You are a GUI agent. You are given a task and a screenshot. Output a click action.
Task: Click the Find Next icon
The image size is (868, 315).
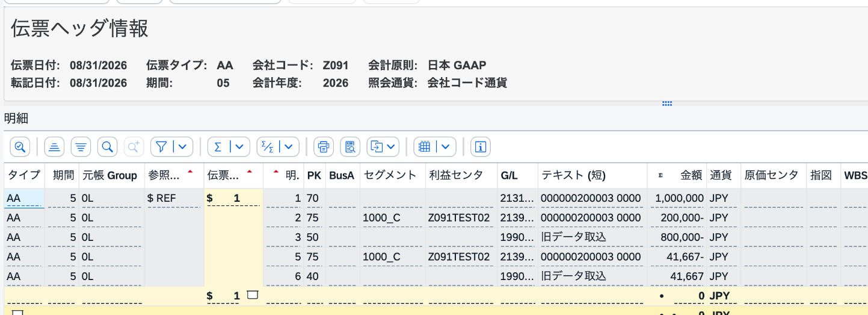click(134, 146)
